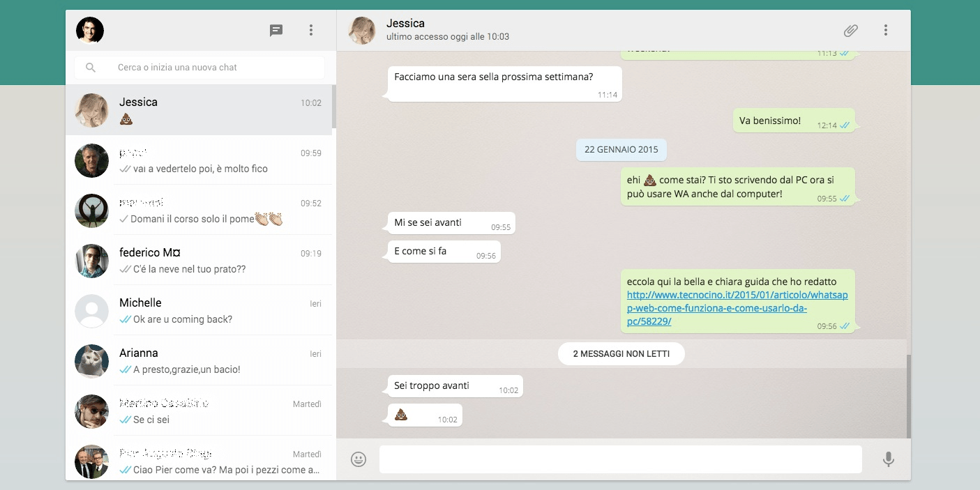
Task: Open the sidebar three-dot menu
Action: click(311, 30)
